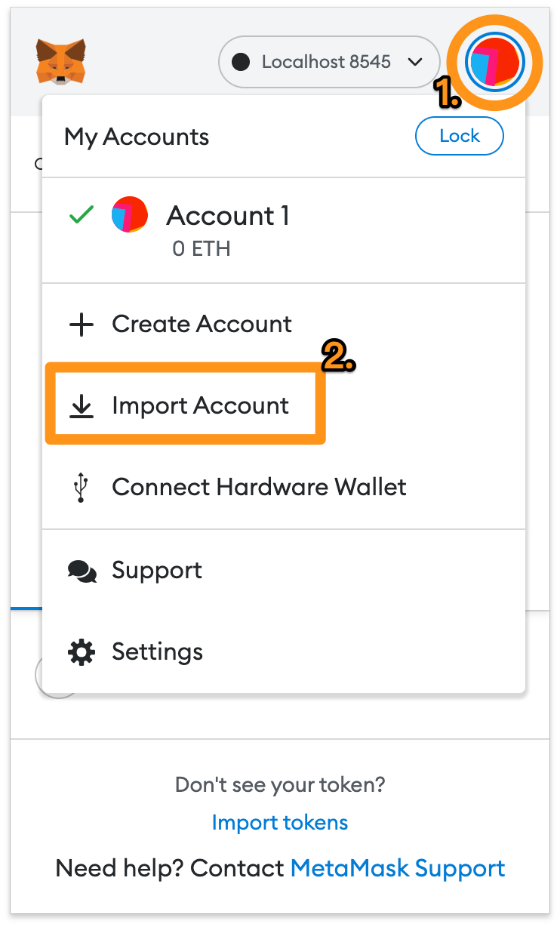
Task: Click the network status dot before Localhost
Action: coord(241,62)
